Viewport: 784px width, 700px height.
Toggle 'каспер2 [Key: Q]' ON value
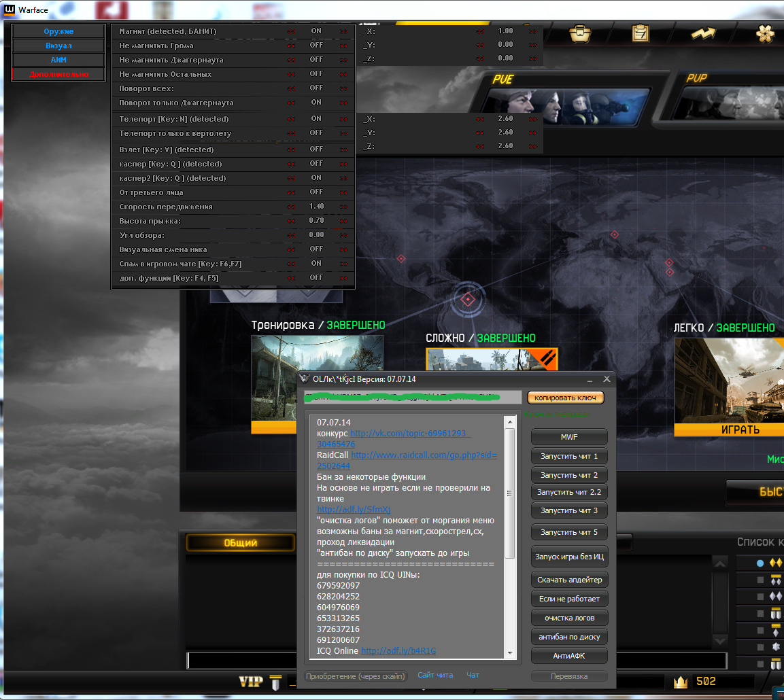coord(316,177)
